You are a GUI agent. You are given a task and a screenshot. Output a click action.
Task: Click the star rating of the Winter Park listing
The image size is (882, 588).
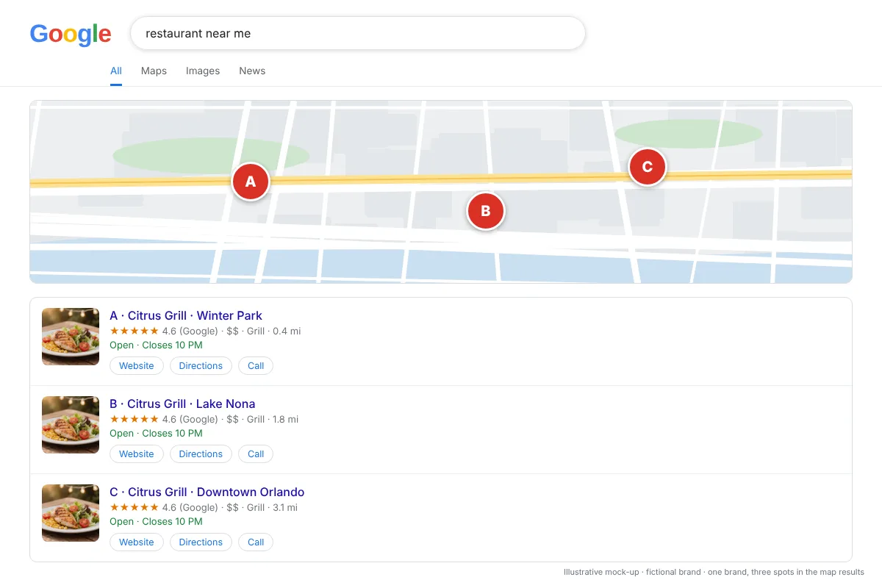tap(134, 331)
